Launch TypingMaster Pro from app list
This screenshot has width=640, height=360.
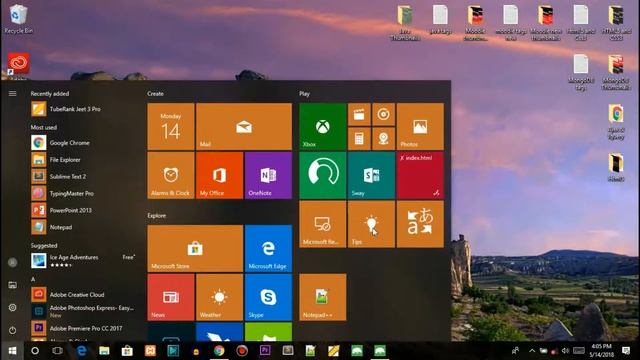[x=84, y=193]
